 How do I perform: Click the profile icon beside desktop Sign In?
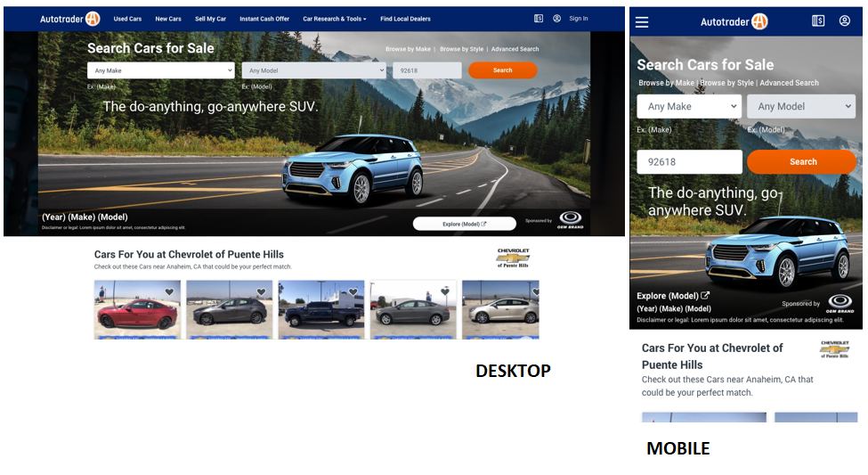[x=556, y=19]
